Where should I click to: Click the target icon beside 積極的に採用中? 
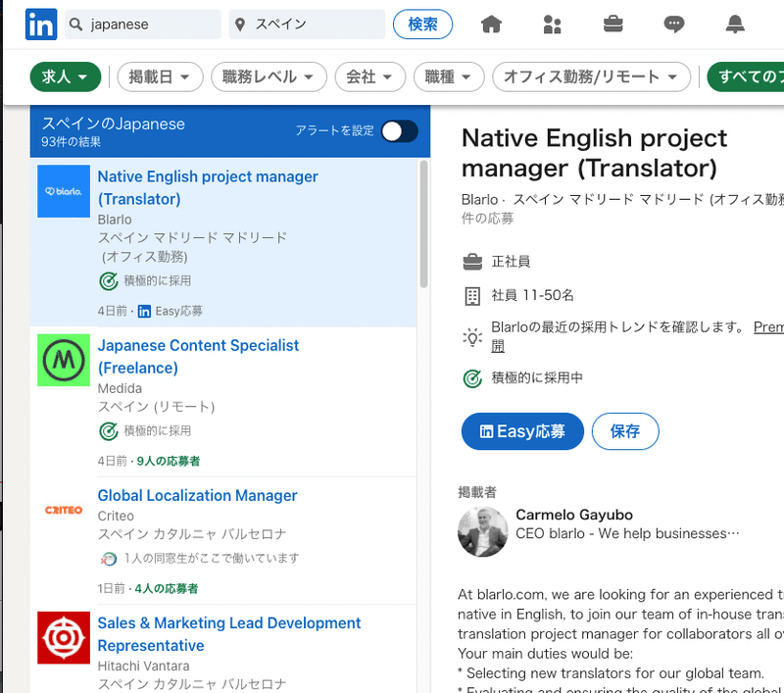click(x=472, y=378)
